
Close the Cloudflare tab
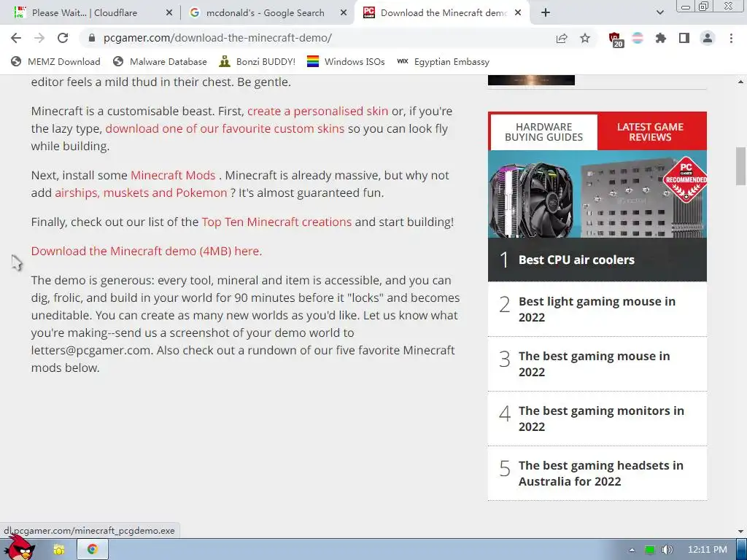[x=169, y=13]
